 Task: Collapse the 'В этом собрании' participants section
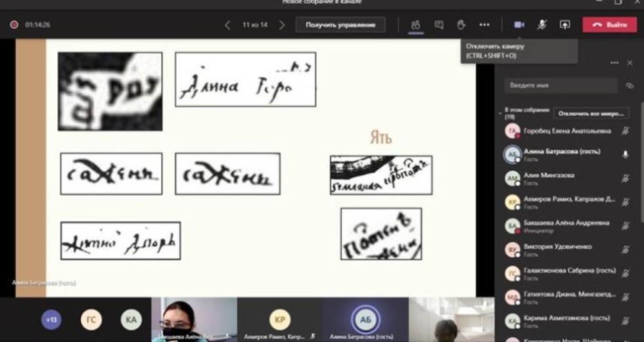pyautogui.click(x=501, y=113)
